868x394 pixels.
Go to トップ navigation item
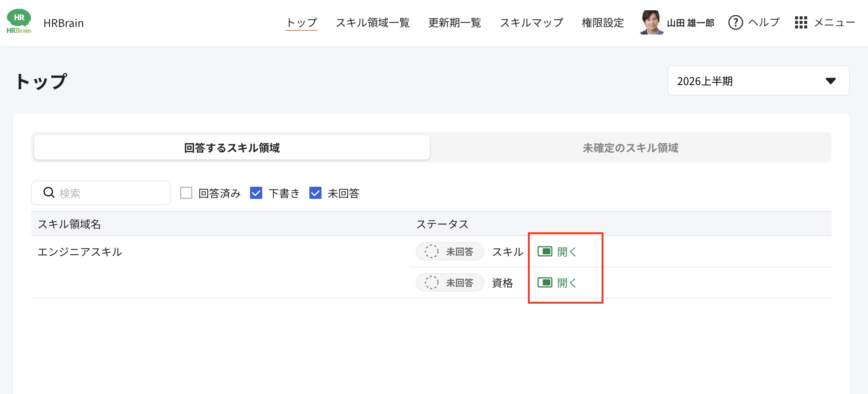[301, 23]
